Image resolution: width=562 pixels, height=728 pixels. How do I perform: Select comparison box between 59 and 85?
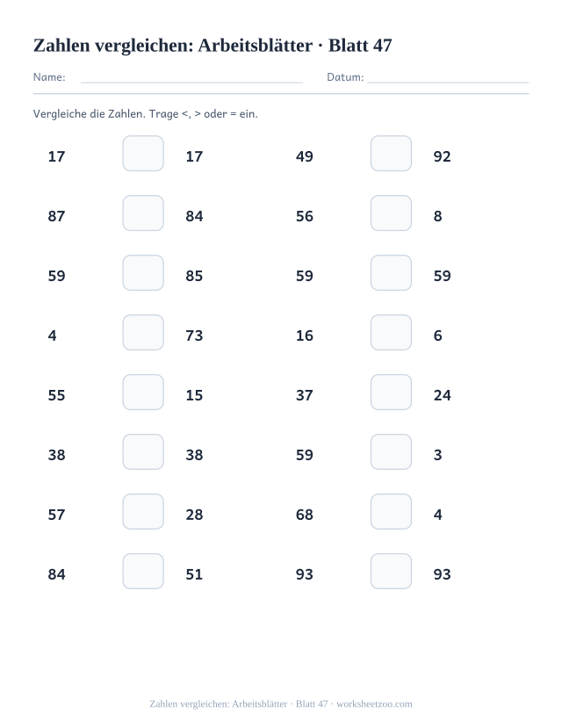(143, 272)
